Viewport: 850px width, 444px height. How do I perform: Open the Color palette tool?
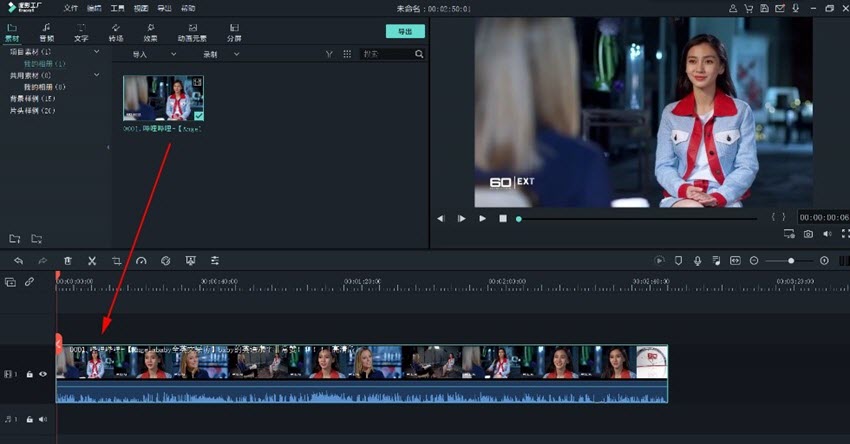coord(166,261)
